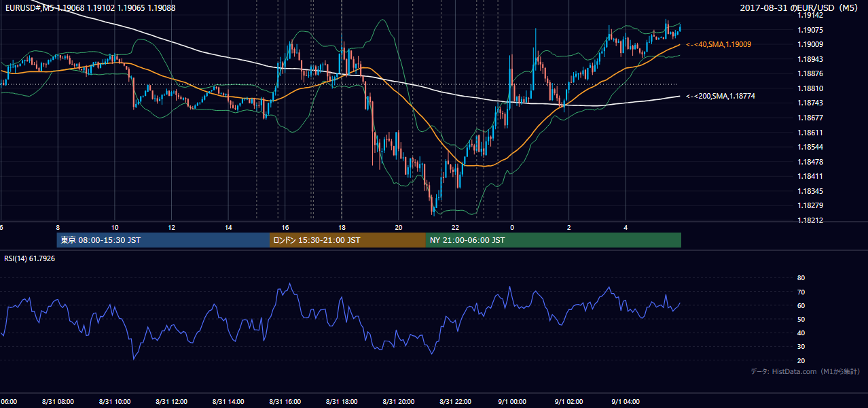Click hour label 12 on price chart time axis
The image size is (868, 408).
click(x=172, y=228)
